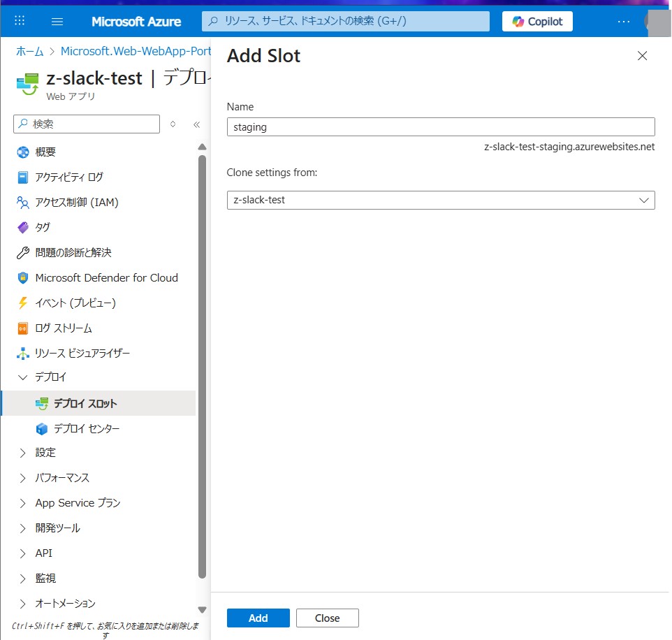Click the z-slack-test-staging.azurewebsites.net text
This screenshot has width=672, height=640.
pyautogui.click(x=569, y=147)
